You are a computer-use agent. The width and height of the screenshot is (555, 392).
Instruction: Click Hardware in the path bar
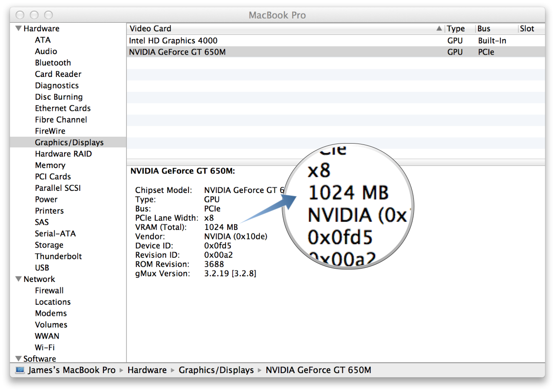pos(147,370)
